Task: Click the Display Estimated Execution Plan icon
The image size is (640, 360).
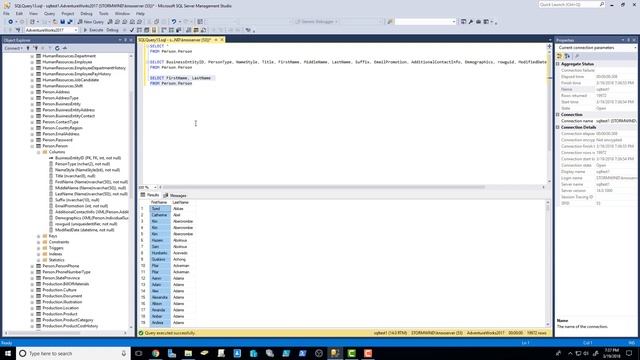Action: [x=139, y=30]
